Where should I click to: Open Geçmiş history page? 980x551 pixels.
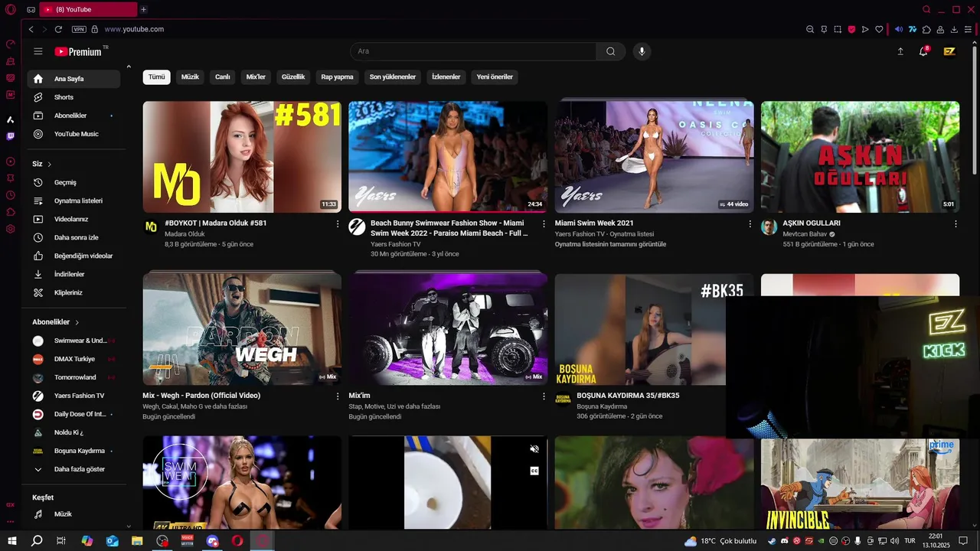[73, 183]
